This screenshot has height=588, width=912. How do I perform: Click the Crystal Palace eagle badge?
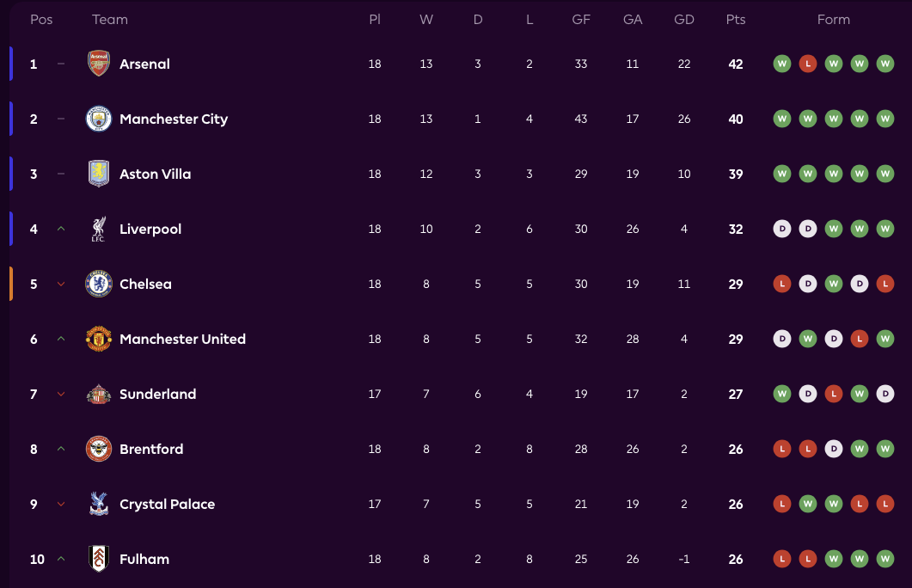click(x=99, y=504)
